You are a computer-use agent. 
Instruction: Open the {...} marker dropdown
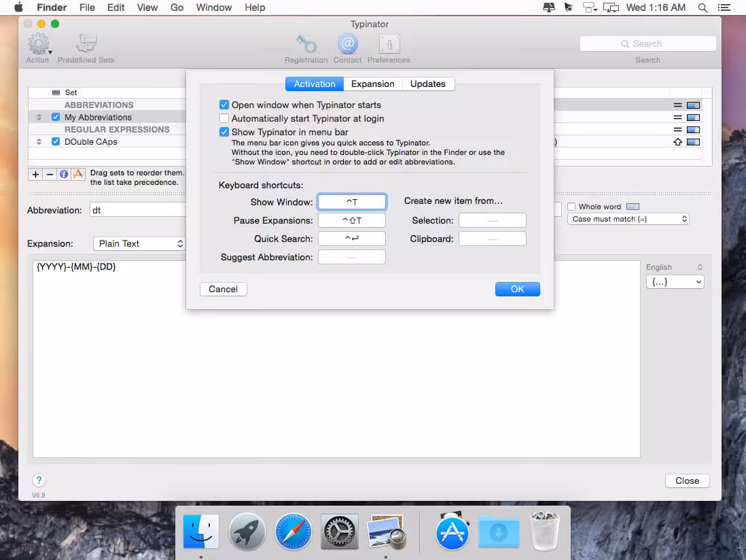[x=675, y=281]
